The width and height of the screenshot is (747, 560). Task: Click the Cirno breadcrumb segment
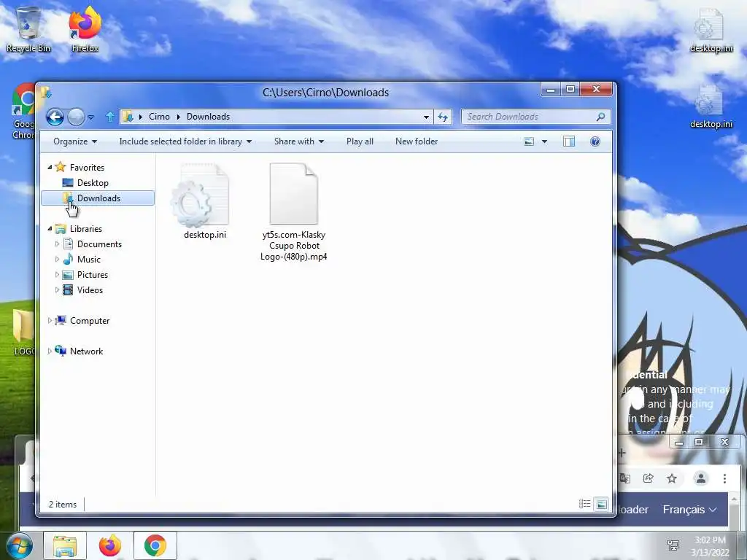(159, 117)
